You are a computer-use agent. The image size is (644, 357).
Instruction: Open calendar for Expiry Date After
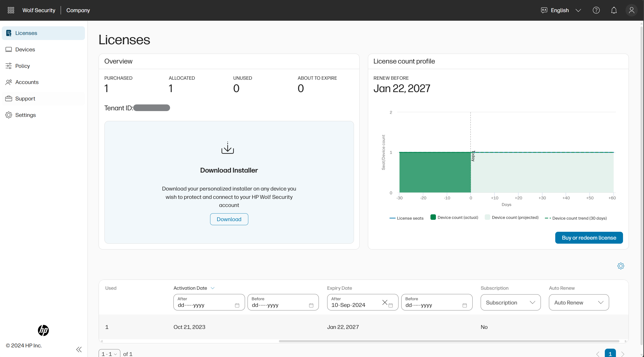(390, 305)
